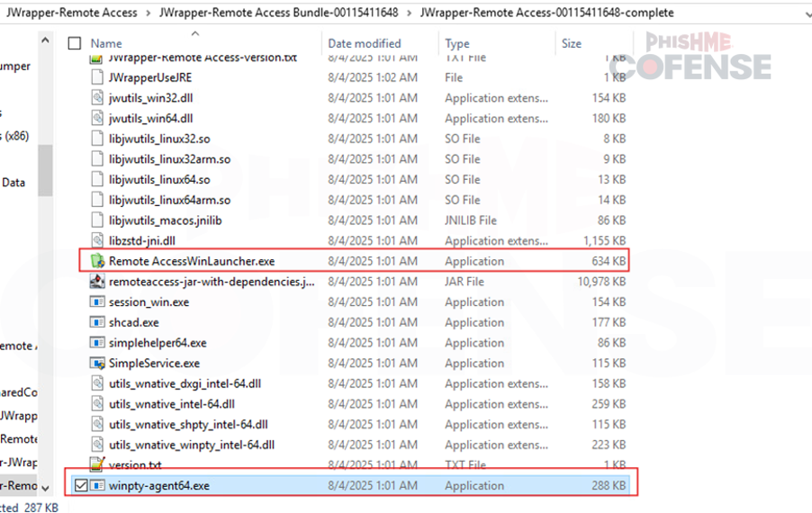
Task: Uncheck the winpty-agent64.exe checkbox
Action: (x=81, y=486)
